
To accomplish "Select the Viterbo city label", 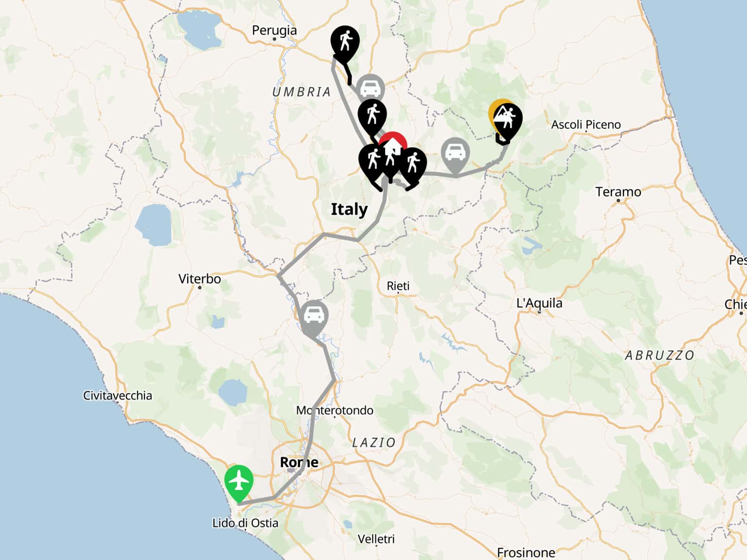I will (199, 279).
